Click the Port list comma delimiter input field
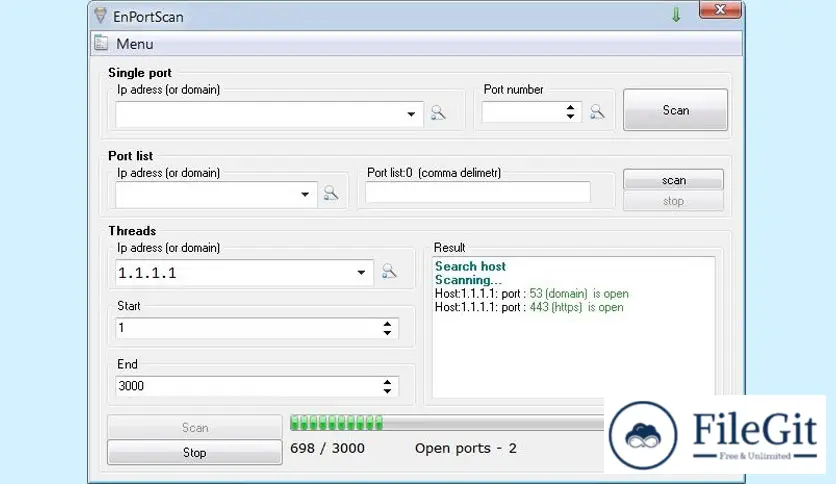Image resolution: width=836 pixels, height=484 pixels. (x=478, y=192)
